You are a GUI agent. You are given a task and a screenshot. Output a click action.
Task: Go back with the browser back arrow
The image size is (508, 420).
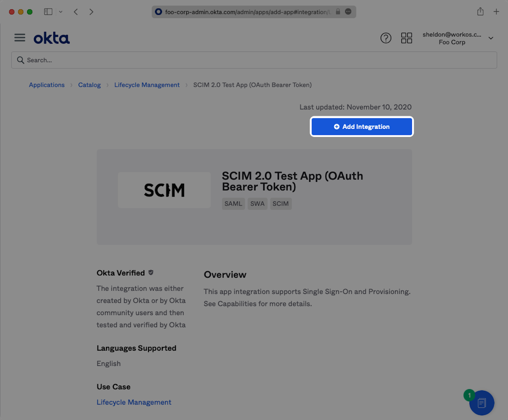[x=76, y=12]
